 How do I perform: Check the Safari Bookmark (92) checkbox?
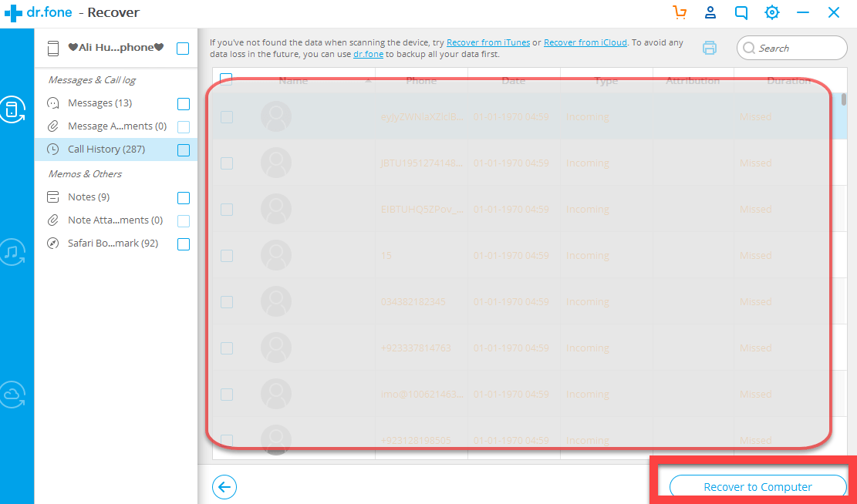click(x=184, y=244)
